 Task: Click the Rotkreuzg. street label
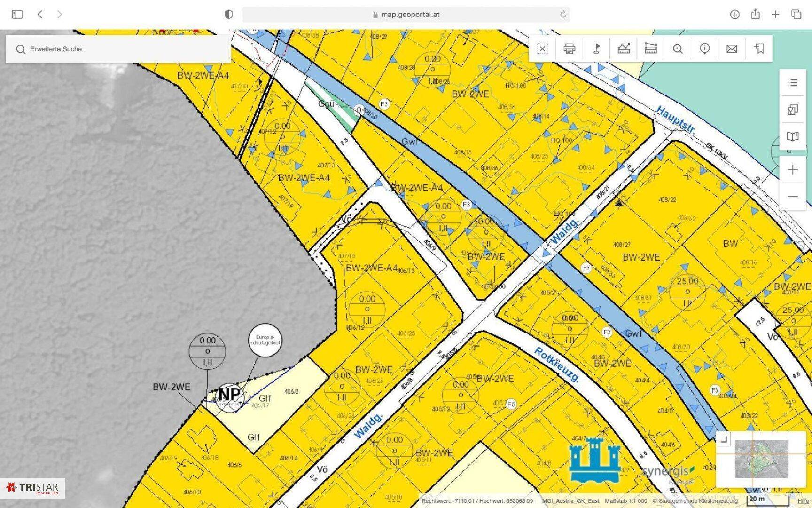point(557,365)
